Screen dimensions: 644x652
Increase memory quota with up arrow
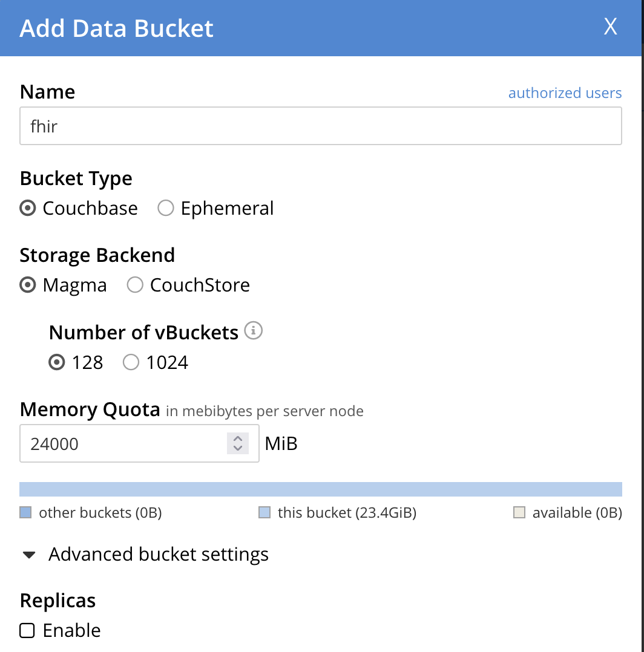coord(238,438)
